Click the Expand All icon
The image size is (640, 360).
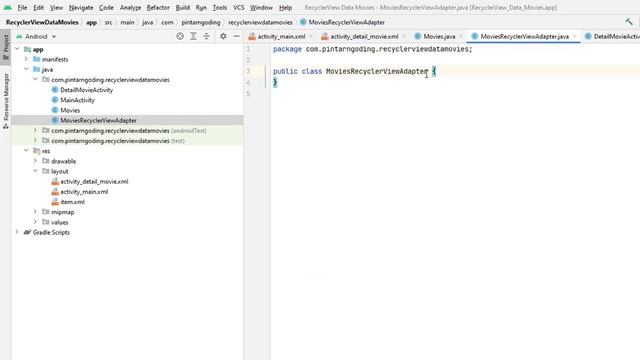tap(193, 36)
